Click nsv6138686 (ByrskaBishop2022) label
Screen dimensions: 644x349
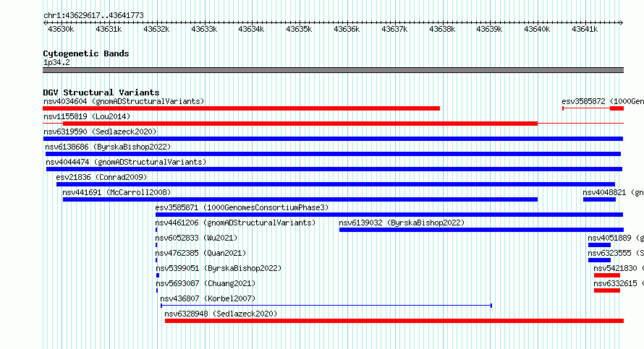(108, 147)
